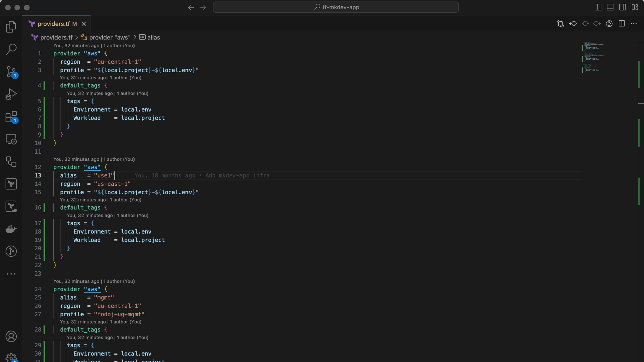The image size is (644, 362).
Task: Open Extensions view in activity bar
Action: [x=11, y=117]
